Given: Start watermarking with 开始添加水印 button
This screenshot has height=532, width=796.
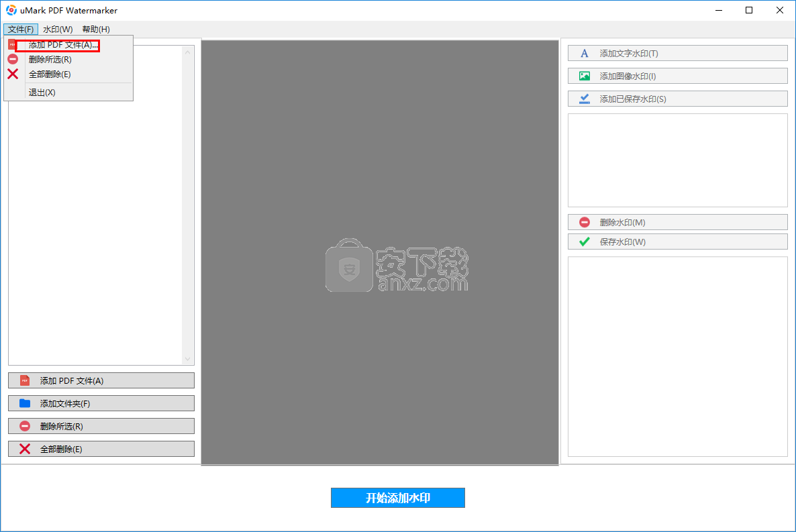Looking at the screenshot, I should click(x=397, y=498).
